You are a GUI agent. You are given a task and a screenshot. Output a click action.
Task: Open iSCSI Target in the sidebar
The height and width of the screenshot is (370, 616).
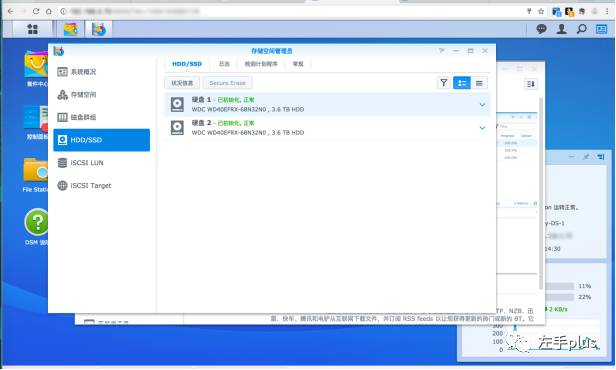[101, 185]
